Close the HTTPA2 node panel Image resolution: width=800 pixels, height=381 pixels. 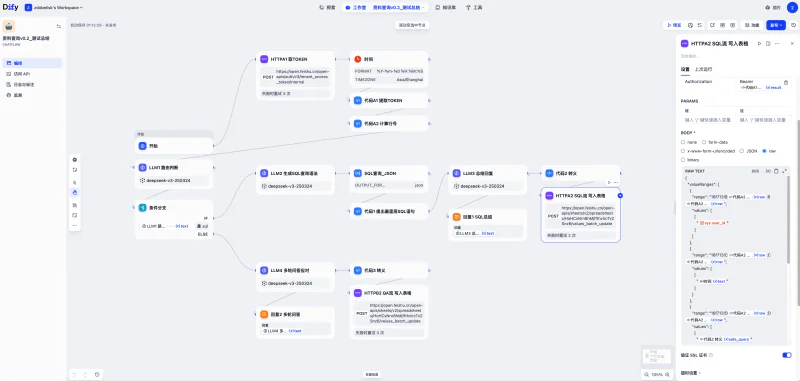click(791, 44)
